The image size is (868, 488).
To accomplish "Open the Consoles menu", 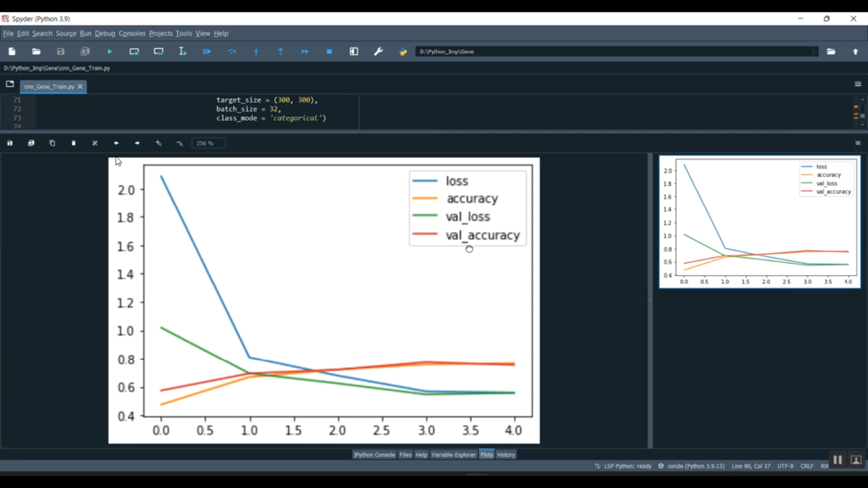I will [x=132, y=34].
